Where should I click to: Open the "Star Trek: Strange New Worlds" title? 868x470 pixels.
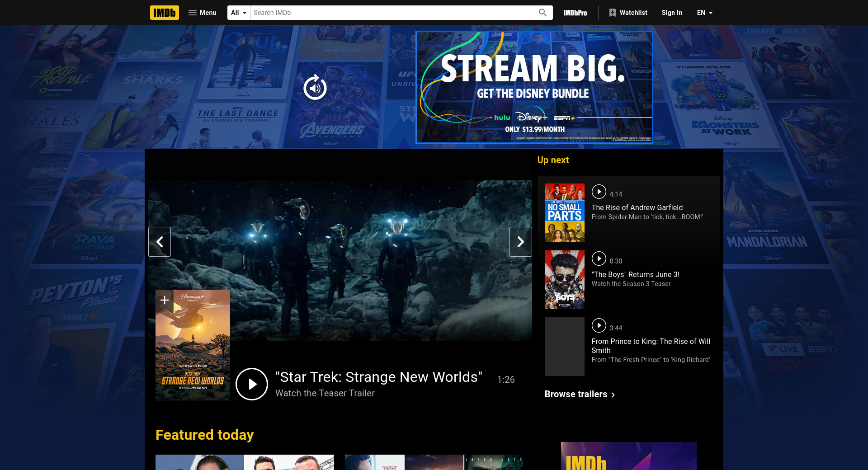pyautogui.click(x=379, y=377)
